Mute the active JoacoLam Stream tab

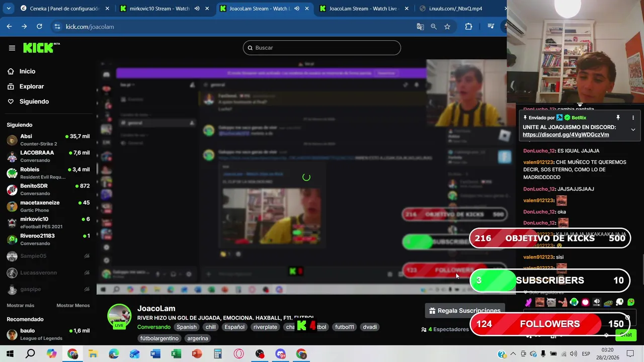coord(296,9)
